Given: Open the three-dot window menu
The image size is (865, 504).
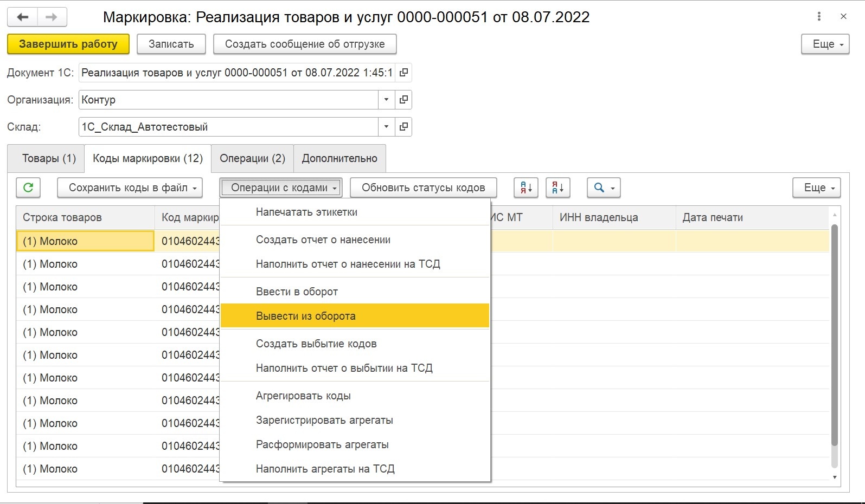Looking at the screenshot, I should click(x=819, y=17).
